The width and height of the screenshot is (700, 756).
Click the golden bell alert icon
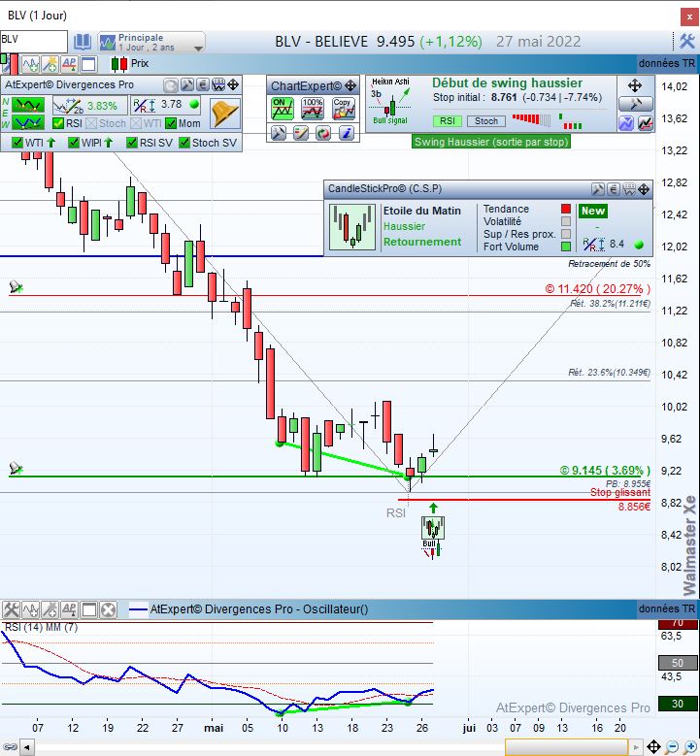tap(225, 114)
